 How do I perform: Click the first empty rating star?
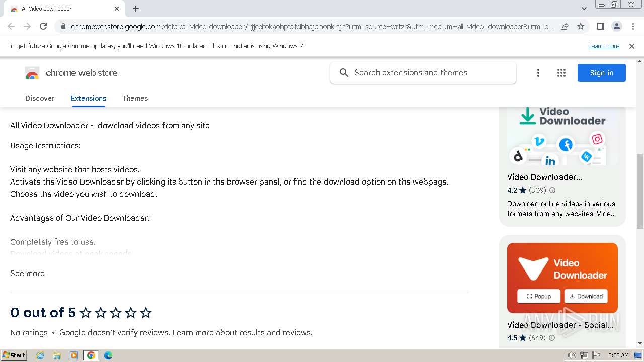86,313
